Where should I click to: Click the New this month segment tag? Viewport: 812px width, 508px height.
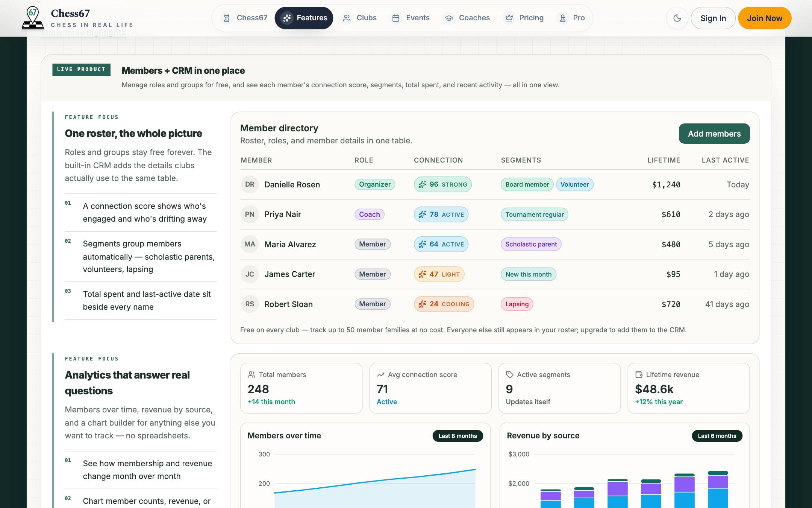point(529,274)
